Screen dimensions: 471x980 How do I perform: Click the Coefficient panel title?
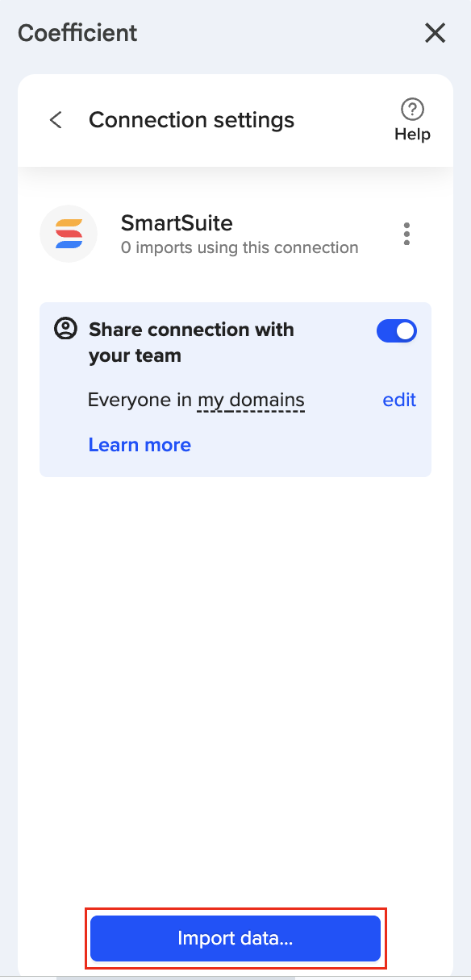(x=77, y=33)
